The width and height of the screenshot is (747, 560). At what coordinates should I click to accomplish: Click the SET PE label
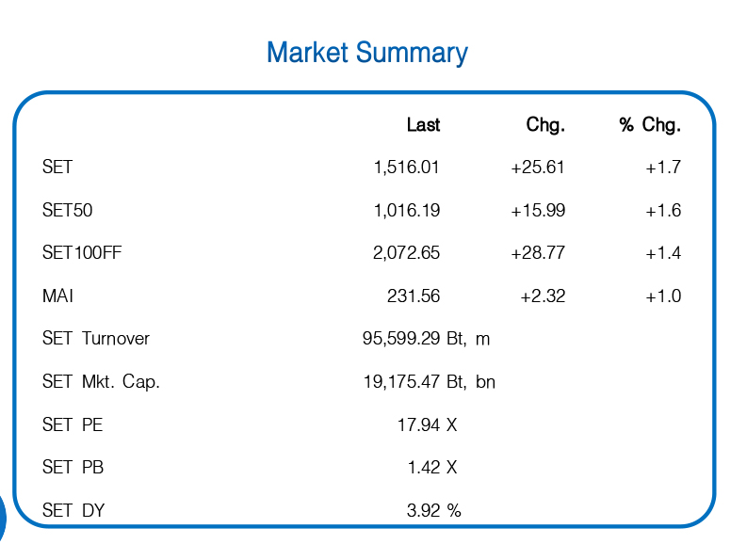[73, 425]
